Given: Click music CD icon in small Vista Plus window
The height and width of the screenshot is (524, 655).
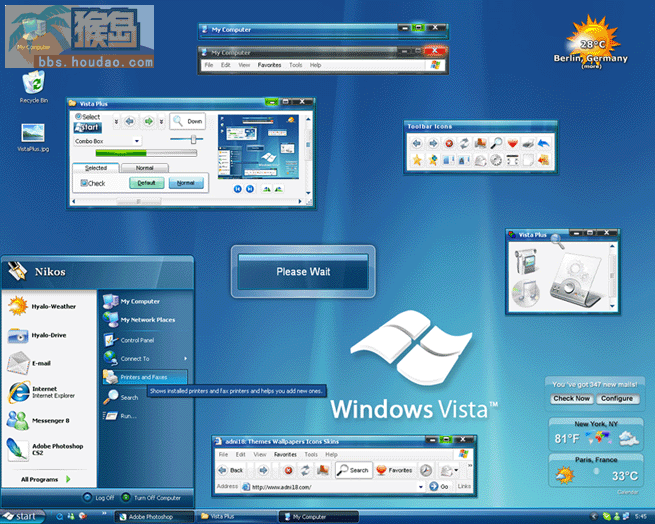Looking at the screenshot, I should point(526,293).
